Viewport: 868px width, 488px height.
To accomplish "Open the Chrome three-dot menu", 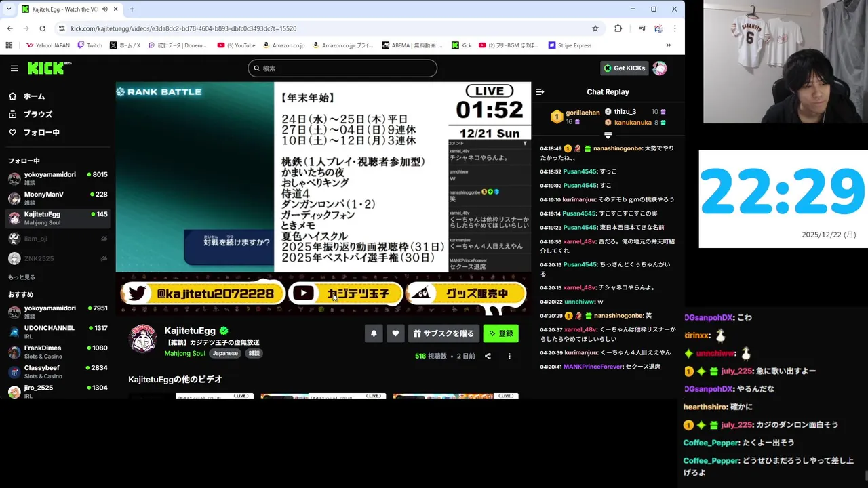I will 675,28.
